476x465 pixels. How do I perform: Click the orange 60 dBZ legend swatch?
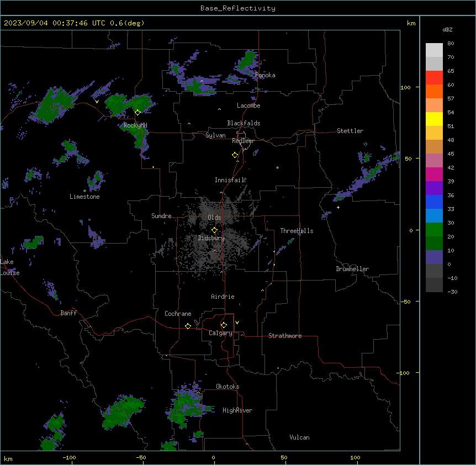[x=434, y=91]
